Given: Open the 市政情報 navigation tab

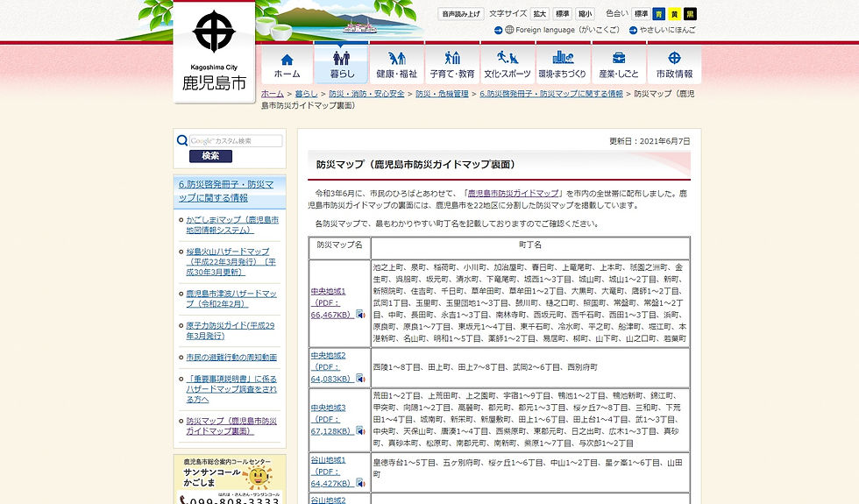Looking at the screenshot, I should (x=674, y=64).
